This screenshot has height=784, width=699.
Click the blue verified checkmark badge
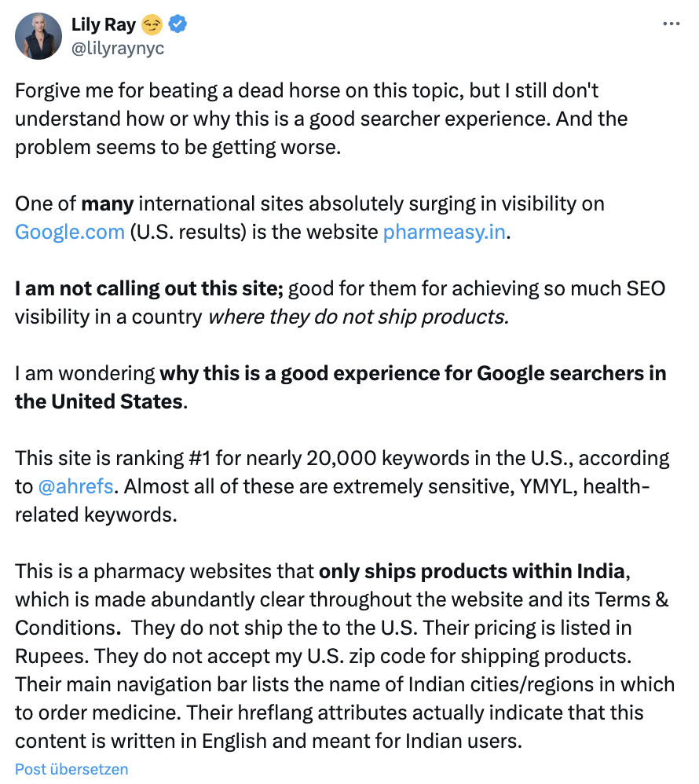click(x=176, y=24)
